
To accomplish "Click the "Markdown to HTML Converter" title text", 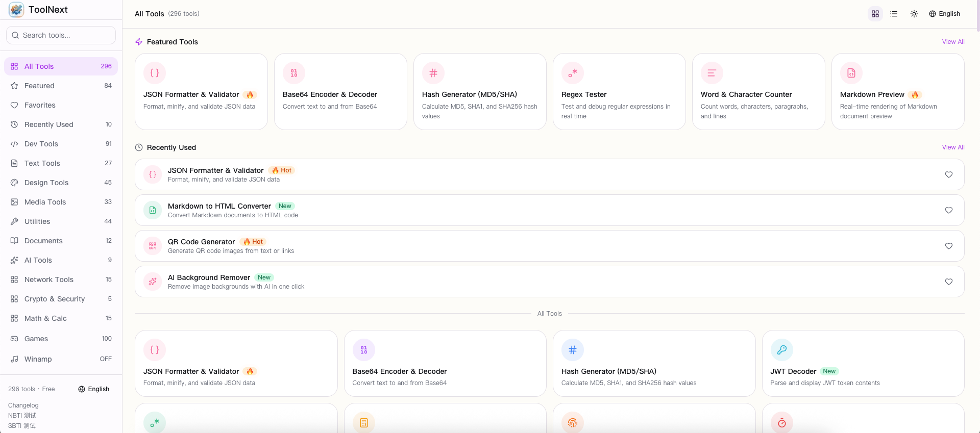I will pos(219,206).
